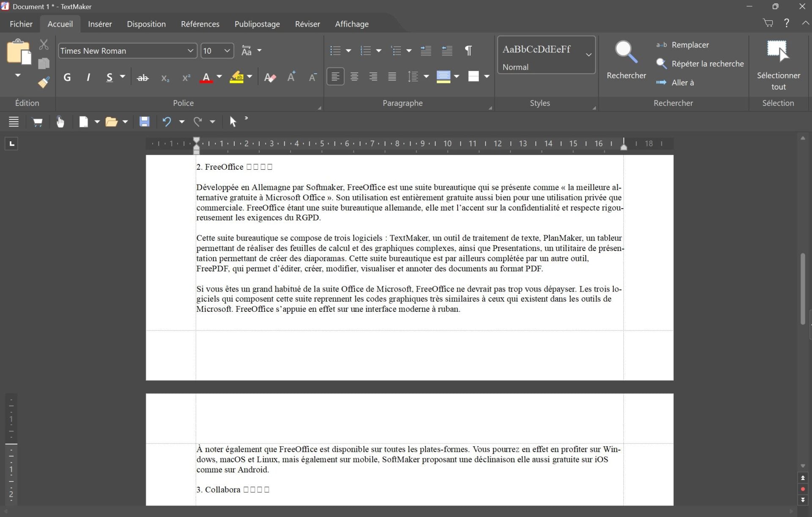
Task: Click Répéter la recherche
Action: (x=700, y=64)
